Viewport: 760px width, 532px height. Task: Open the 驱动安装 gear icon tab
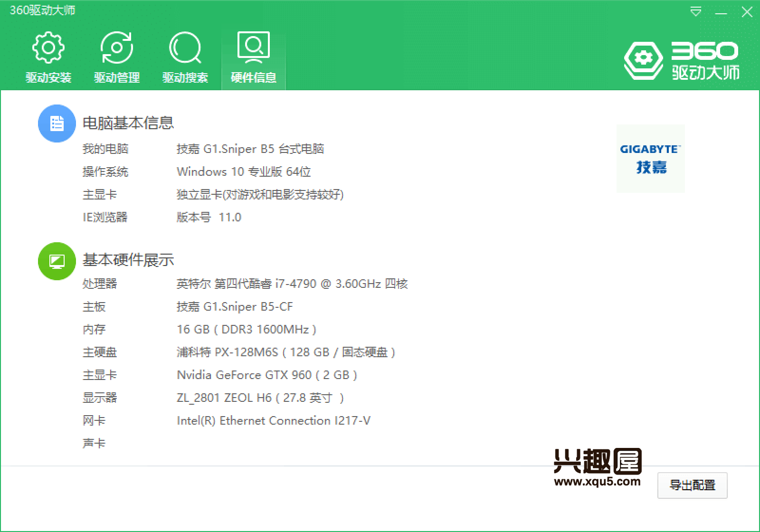click(x=48, y=58)
